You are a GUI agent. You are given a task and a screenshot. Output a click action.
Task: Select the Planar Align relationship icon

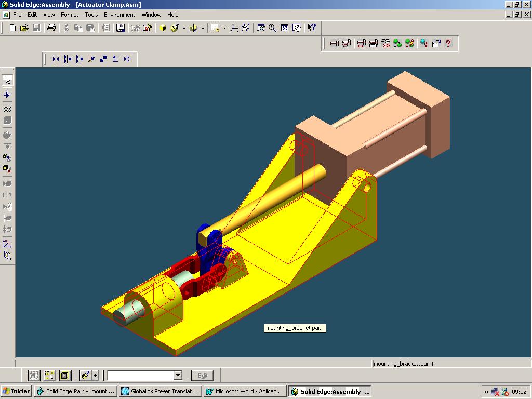(68, 59)
